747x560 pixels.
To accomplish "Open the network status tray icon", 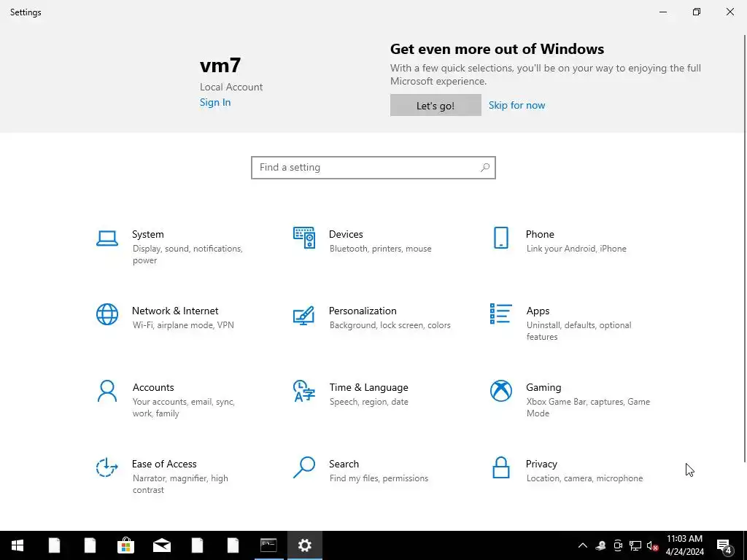I will coord(635,545).
